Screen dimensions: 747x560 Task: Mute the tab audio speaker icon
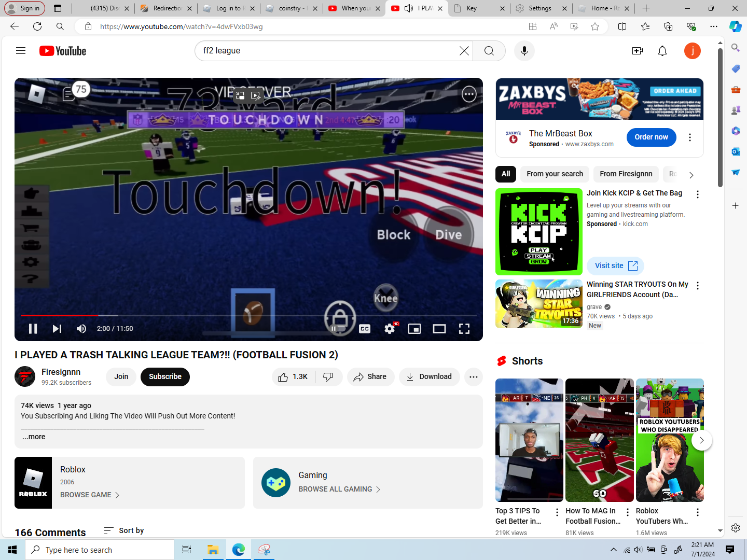point(409,8)
